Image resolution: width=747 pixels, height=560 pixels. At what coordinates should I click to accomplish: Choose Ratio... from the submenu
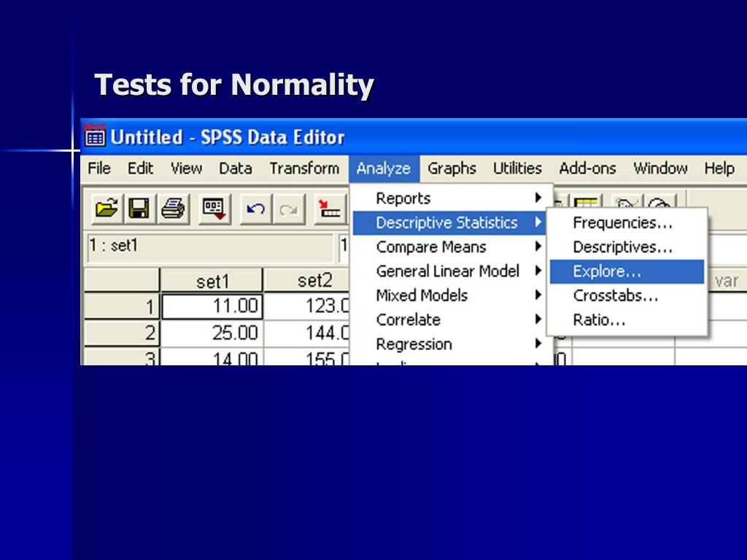627,320
